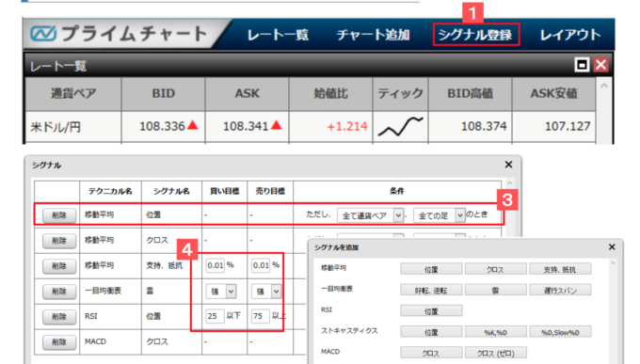Image resolution: width=640 pixels, height=364 pixels.
Task: Add RSI 位置 signal
Action: pos(431,311)
